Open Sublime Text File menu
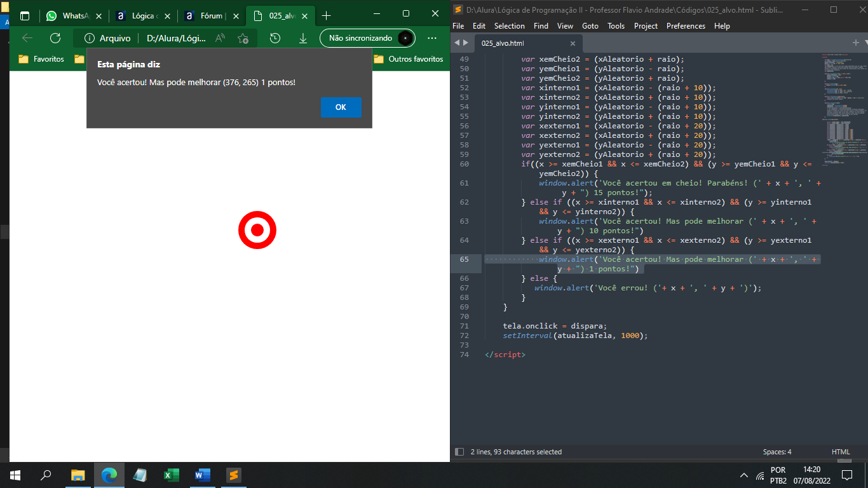Screen dimensions: 868x488 point(458,26)
